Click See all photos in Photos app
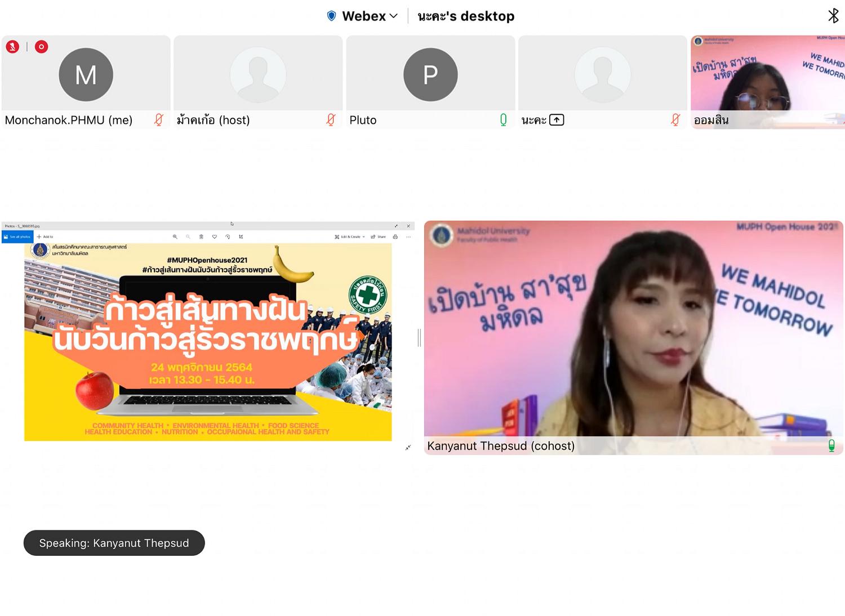Screen dimensions: 845x616 18,236
